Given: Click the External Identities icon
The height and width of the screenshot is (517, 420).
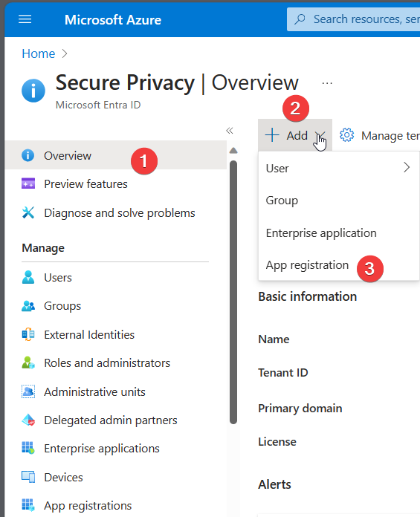Looking at the screenshot, I should (28, 334).
